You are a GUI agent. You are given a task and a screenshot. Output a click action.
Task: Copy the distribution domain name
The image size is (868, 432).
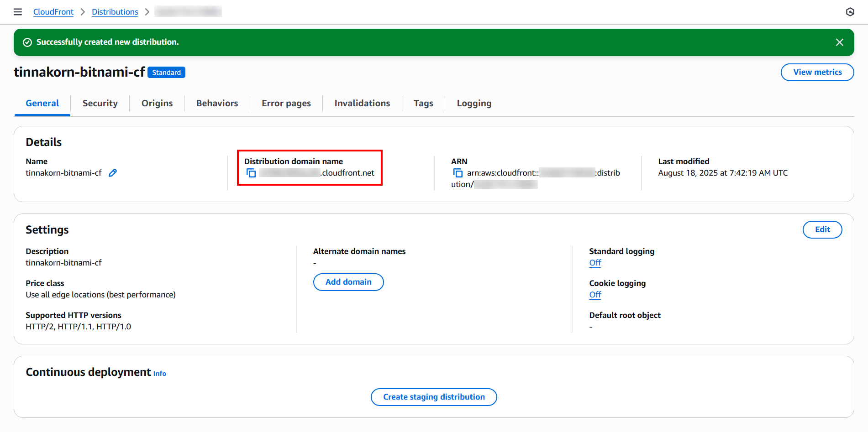click(x=251, y=173)
